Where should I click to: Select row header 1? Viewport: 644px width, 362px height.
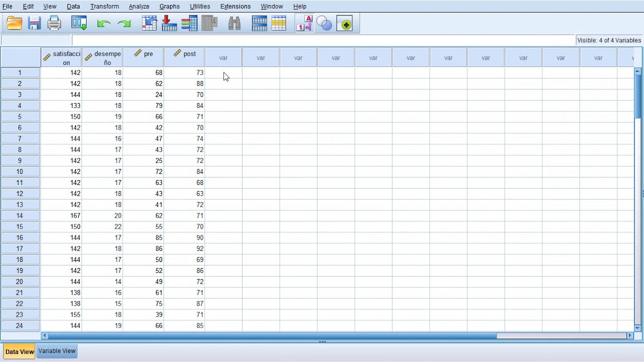tap(20, 72)
